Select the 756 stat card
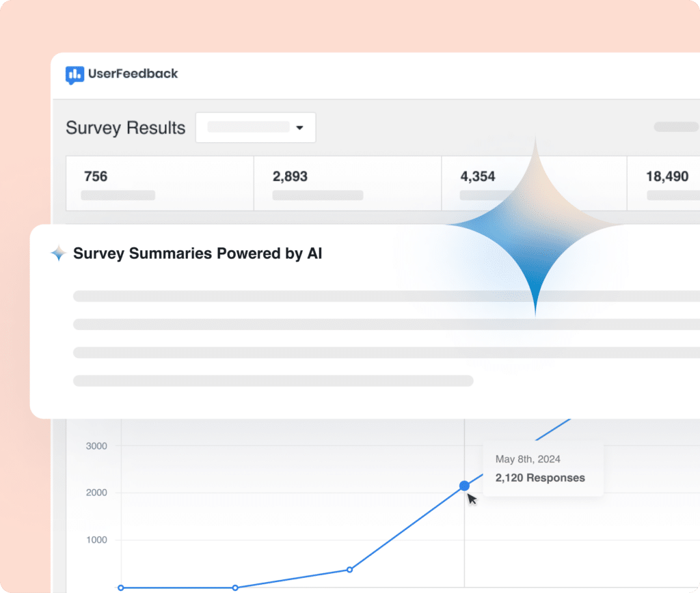The width and height of the screenshot is (700, 593). [160, 183]
